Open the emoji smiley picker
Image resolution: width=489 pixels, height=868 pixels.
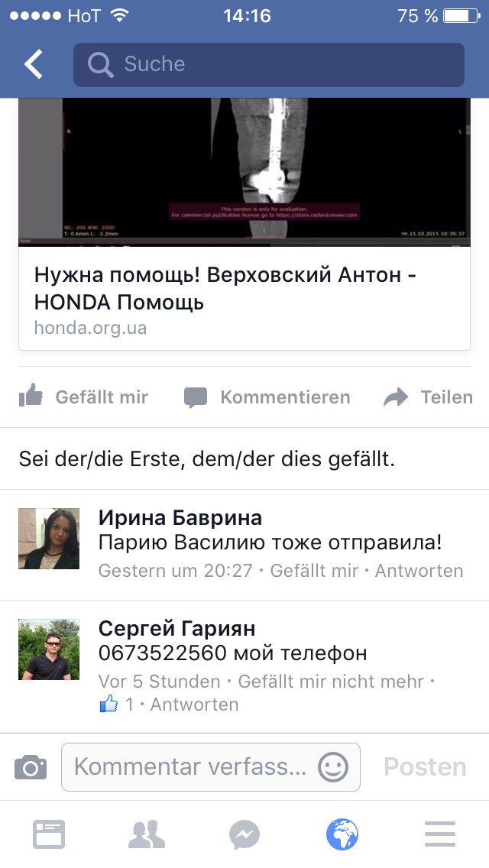[x=333, y=766]
